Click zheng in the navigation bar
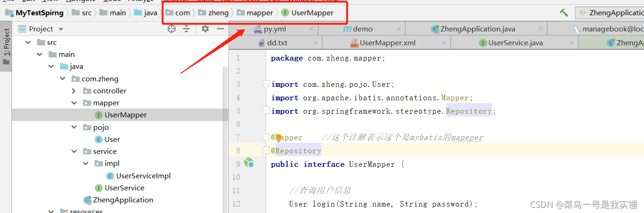644x213 pixels. (214, 13)
